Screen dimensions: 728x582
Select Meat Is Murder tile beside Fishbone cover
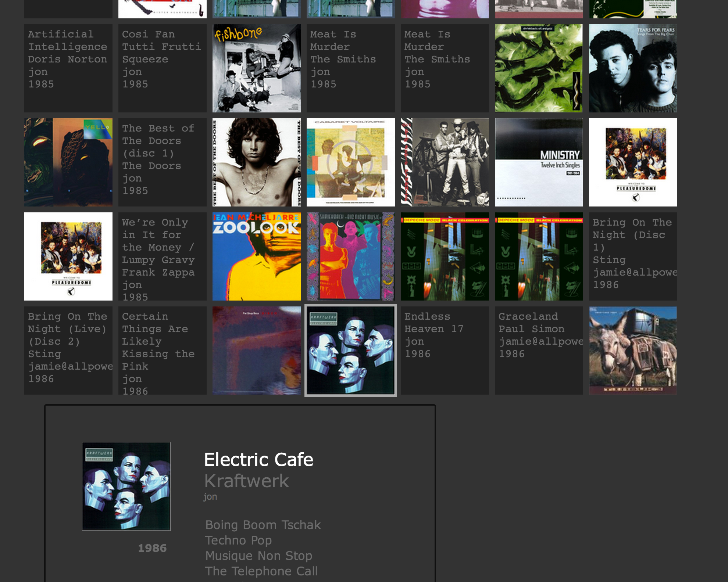tap(351, 68)
